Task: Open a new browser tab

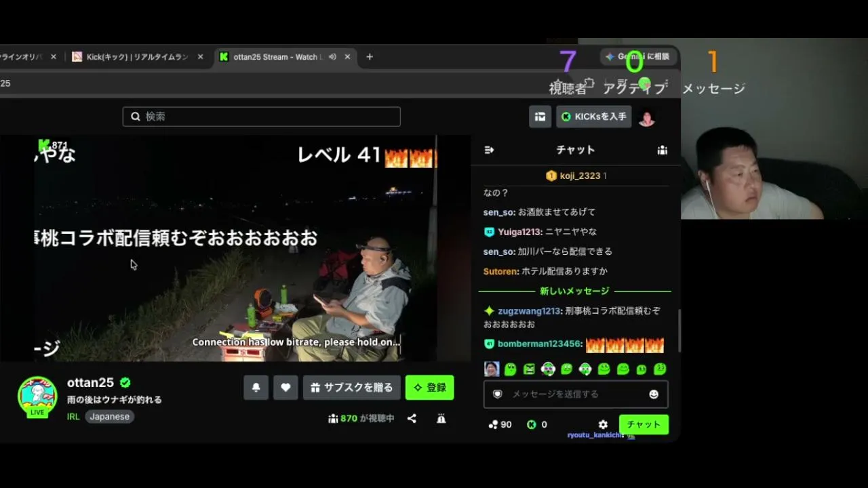Action: pyautogui.click(x=370, y=57)
